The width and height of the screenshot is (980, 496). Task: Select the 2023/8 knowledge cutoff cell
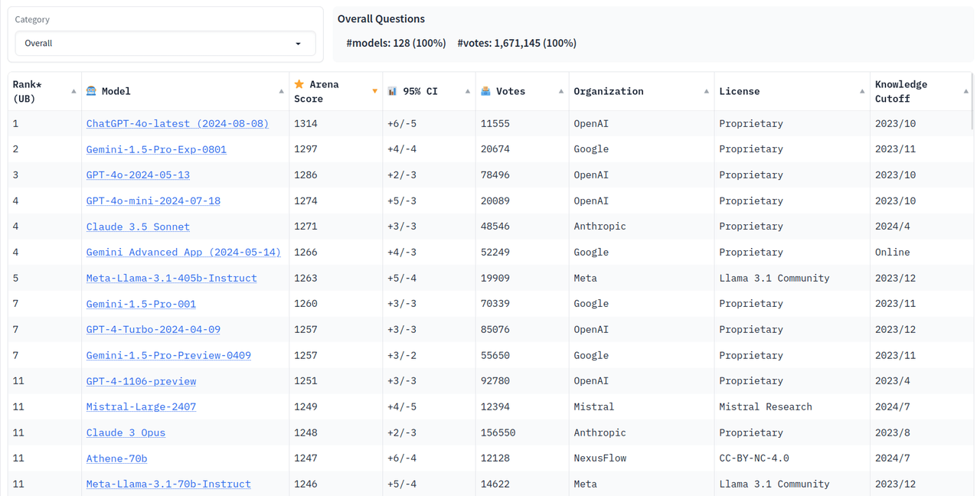pyautogui.click(x=893, y=432)
